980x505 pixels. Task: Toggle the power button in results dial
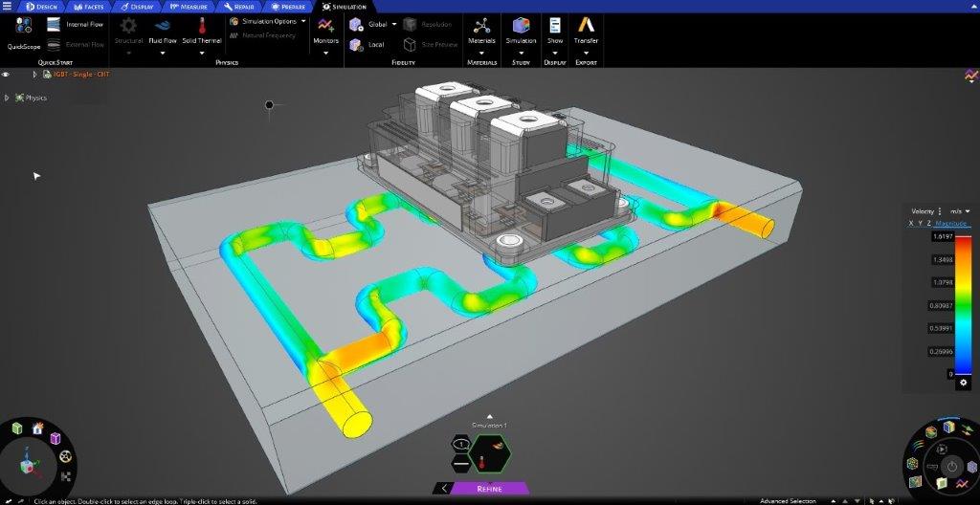coord(951,467)
